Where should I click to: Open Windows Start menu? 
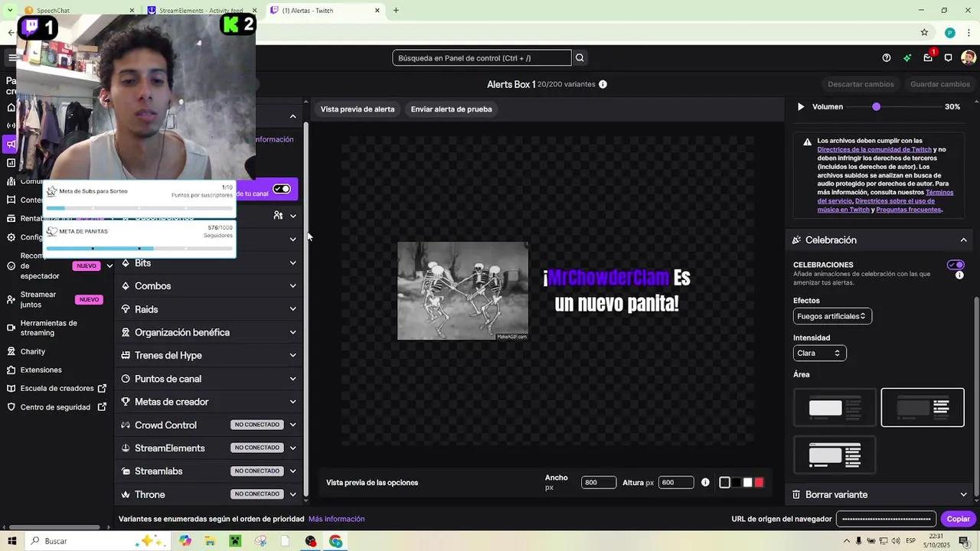pyautogui.click(x=12, y=541)
